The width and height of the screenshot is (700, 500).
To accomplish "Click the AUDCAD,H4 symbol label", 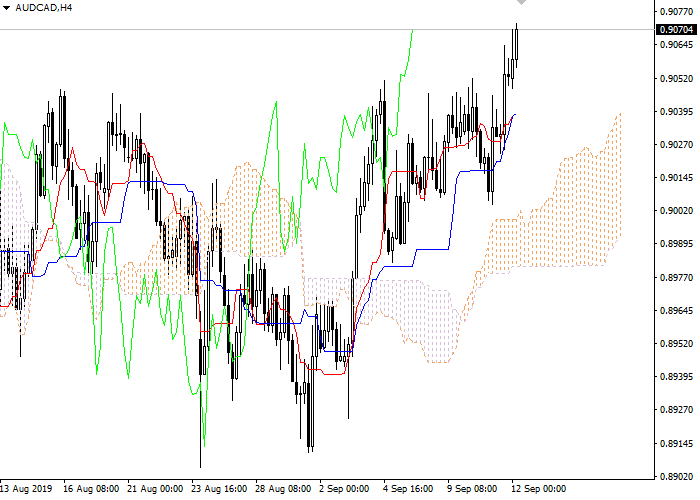I will pos(43,8).
